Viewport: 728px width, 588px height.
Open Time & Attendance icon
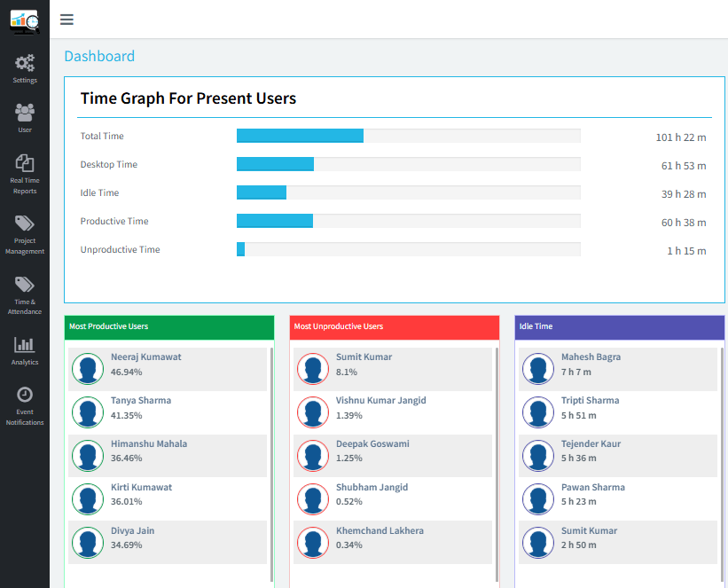point(25,285)
